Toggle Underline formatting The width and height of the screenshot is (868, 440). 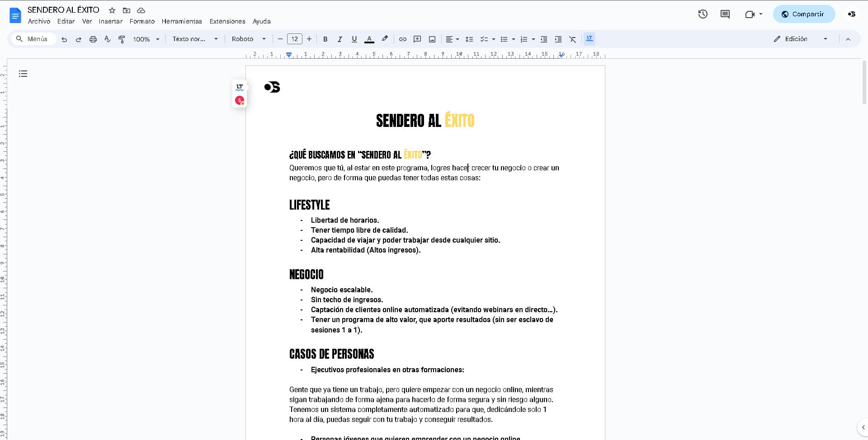[x=354, y=39]
